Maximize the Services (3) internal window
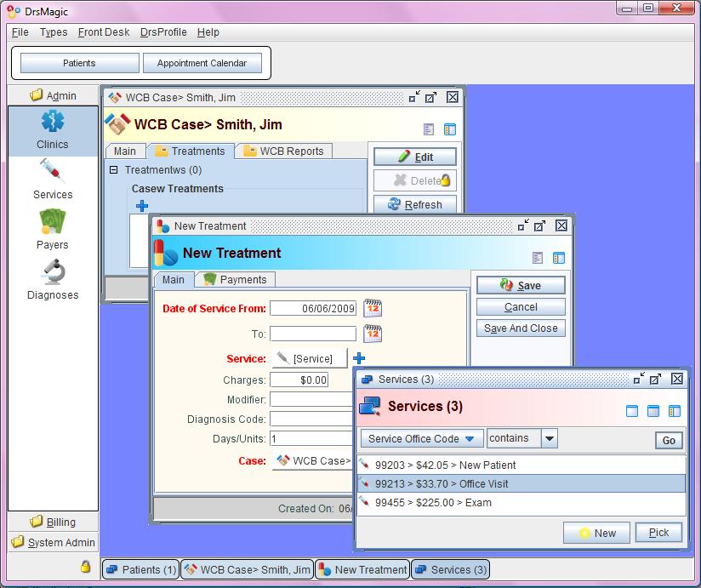 point(655,379)
